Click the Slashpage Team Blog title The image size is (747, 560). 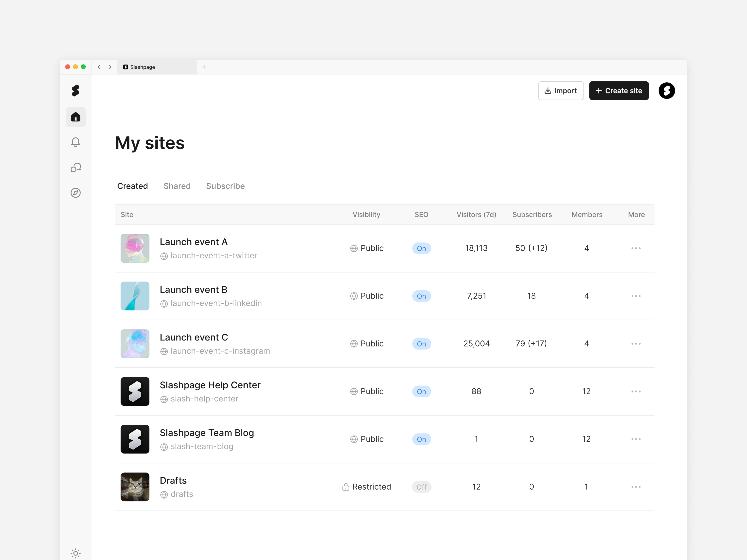(x=207, y=433)
